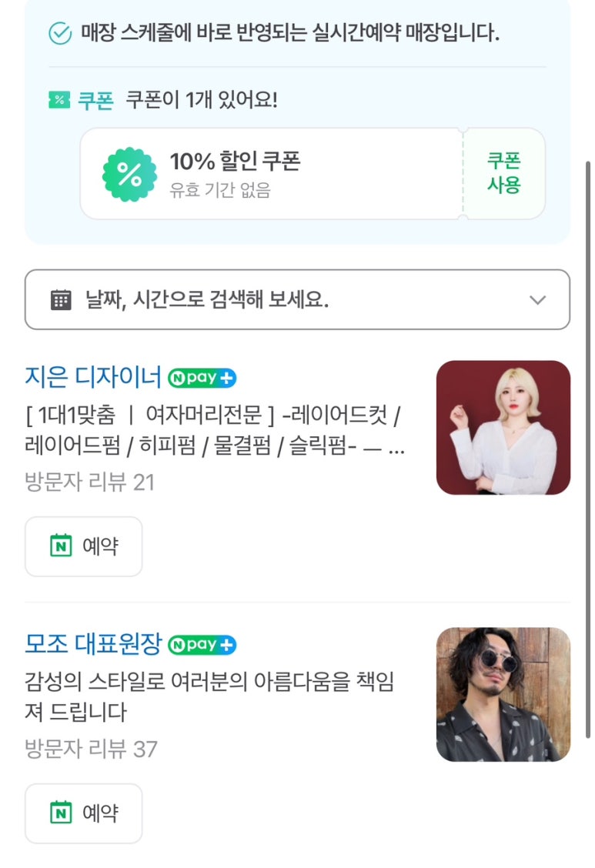The image size is (595, 868).
Task: Expand the date and time search chevron
Action: [x=537, y=300]
